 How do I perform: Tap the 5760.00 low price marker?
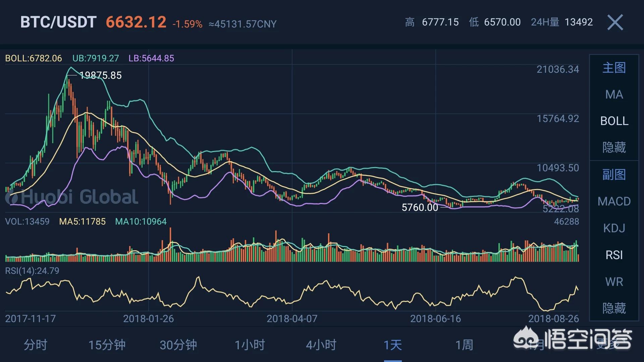[x=420, y=207]
